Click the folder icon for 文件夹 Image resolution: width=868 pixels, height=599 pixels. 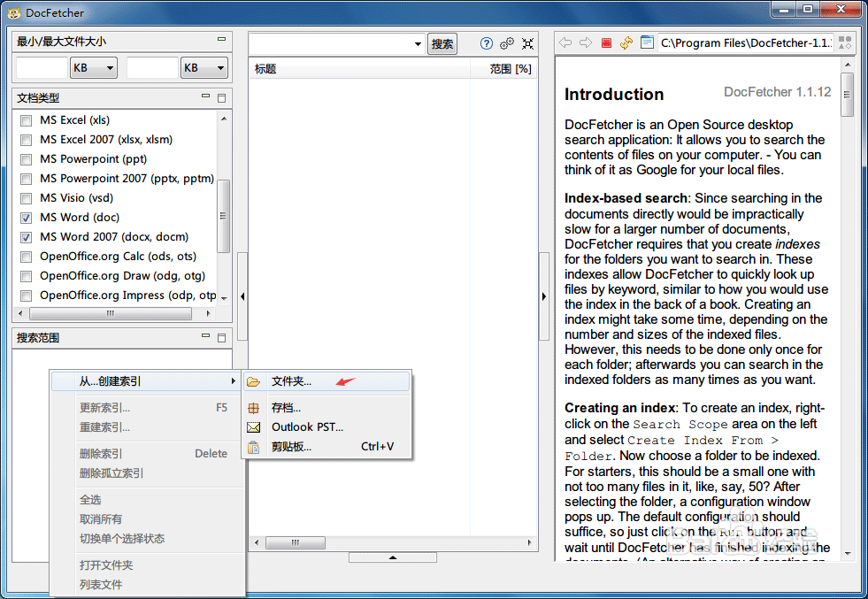click(x=254, y=381)
